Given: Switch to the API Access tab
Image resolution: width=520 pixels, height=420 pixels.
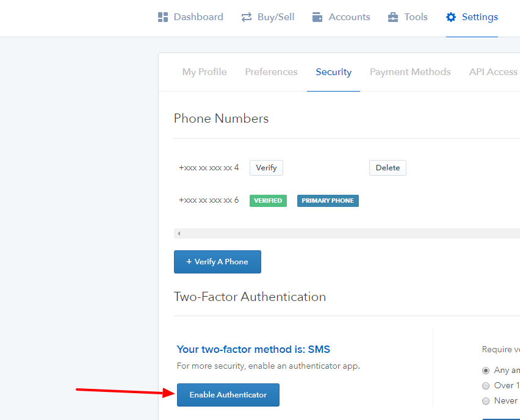Looking at the screenshot, I should pyautogui.click(x=493, y=71).
